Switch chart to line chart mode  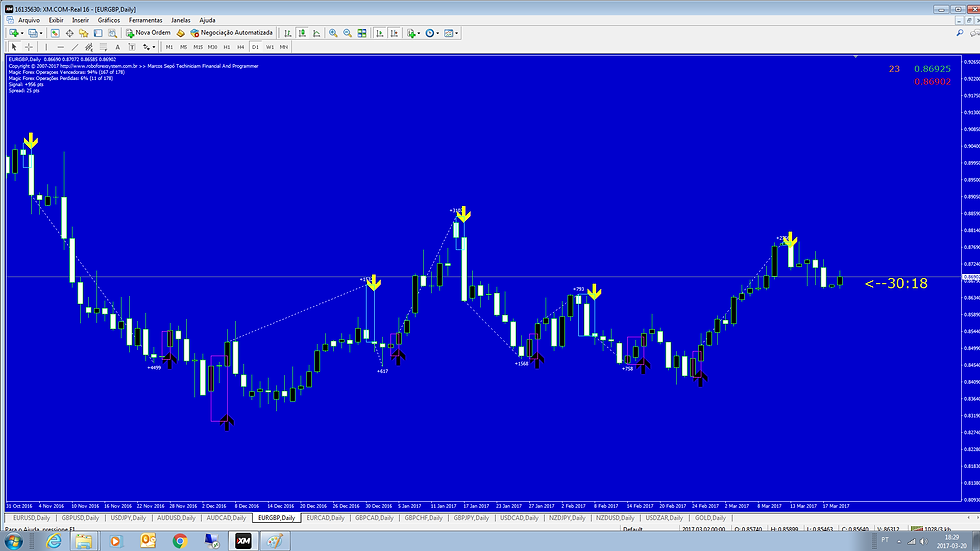(x=316, y=33)
